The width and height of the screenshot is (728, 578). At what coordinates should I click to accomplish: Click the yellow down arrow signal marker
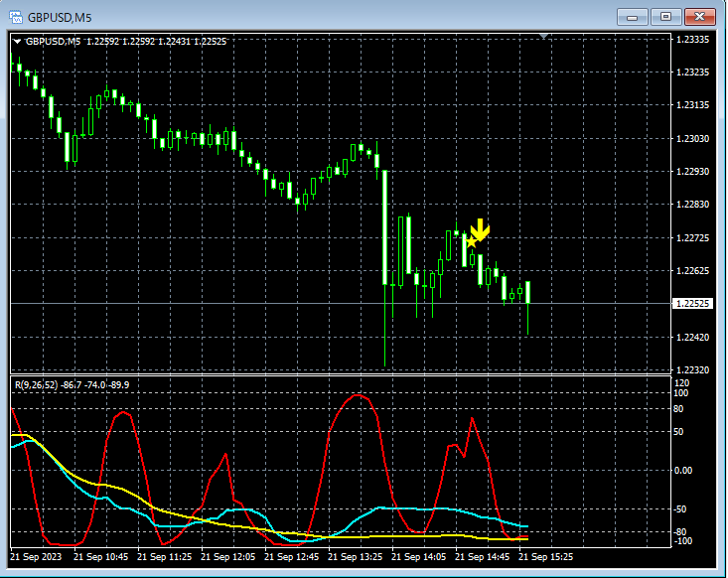click(x=480, y=230)
